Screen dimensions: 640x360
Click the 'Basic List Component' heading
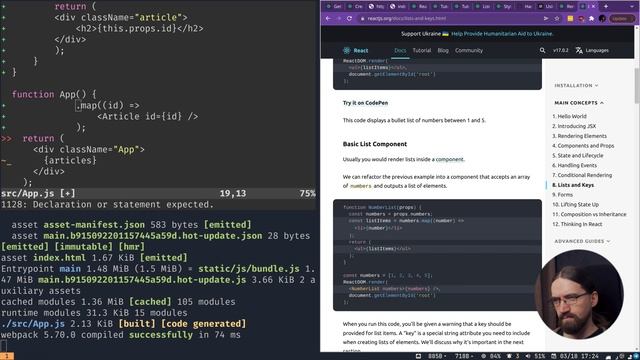pyautogui.click(x=375, y=144)
